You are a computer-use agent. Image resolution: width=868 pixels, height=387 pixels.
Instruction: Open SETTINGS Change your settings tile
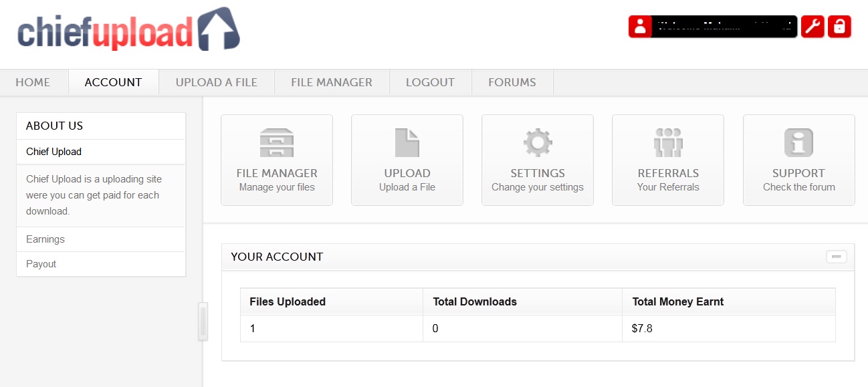point(538,160)
